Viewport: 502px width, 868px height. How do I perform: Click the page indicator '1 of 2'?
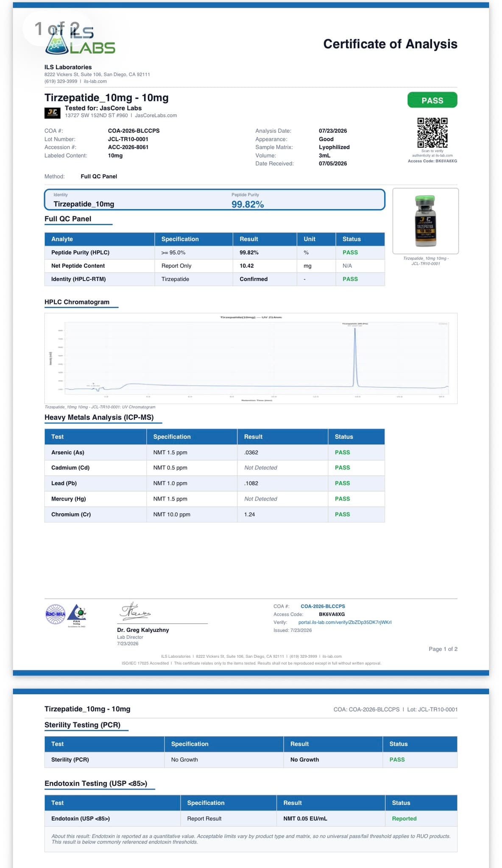(57, 29)
